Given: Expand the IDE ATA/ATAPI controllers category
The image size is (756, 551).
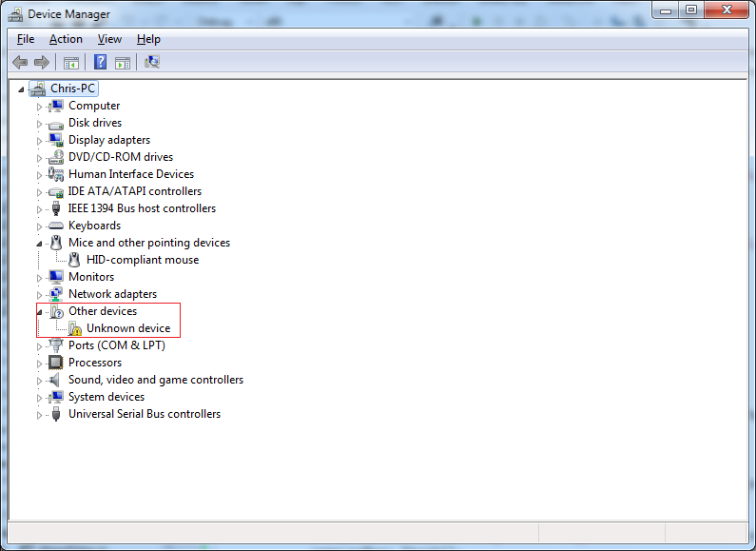Looking at the screenshot, I should [x=39, y=192].
